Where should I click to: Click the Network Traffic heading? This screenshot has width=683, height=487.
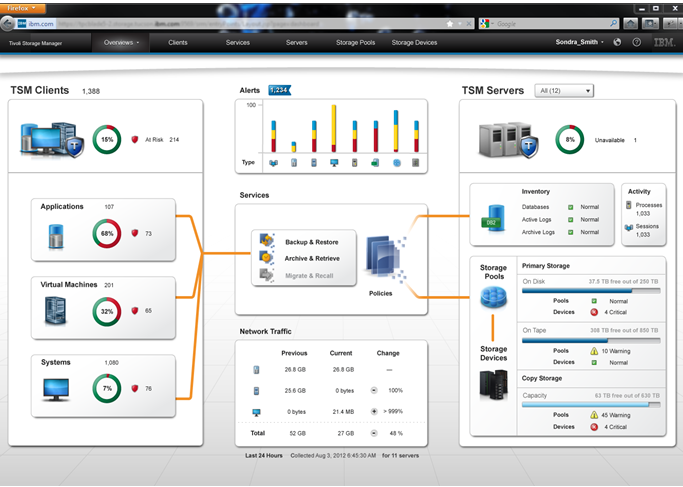pos(265,331)
